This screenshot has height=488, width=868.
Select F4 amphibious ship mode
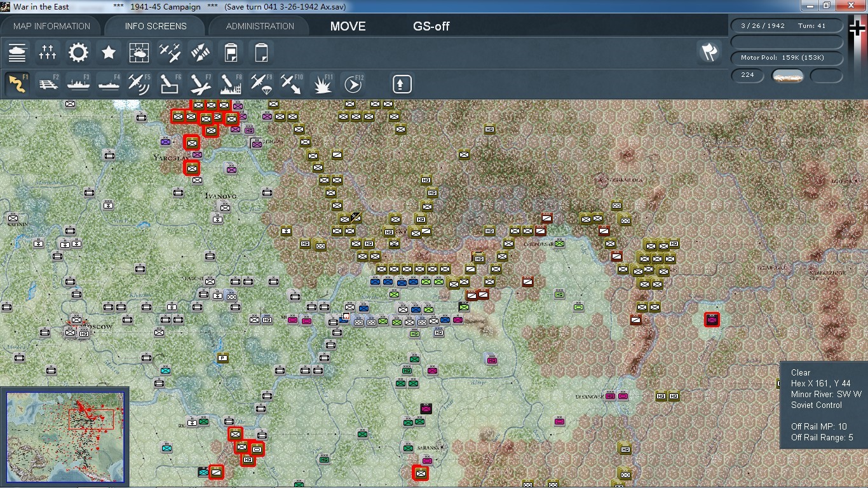pos(109,83)
